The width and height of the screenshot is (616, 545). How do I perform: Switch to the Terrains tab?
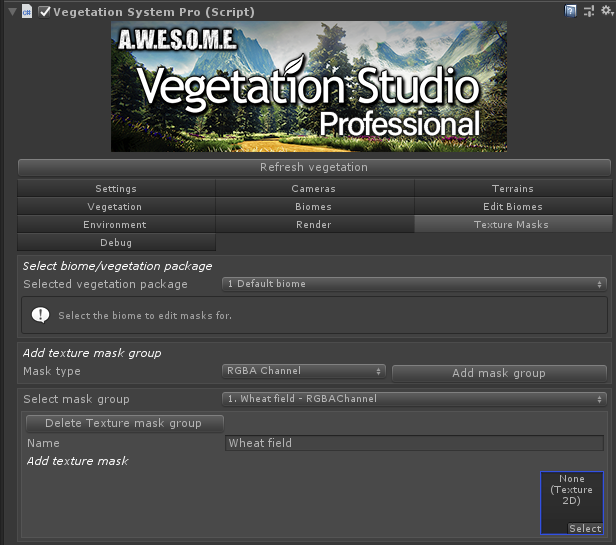coord(513,189)
